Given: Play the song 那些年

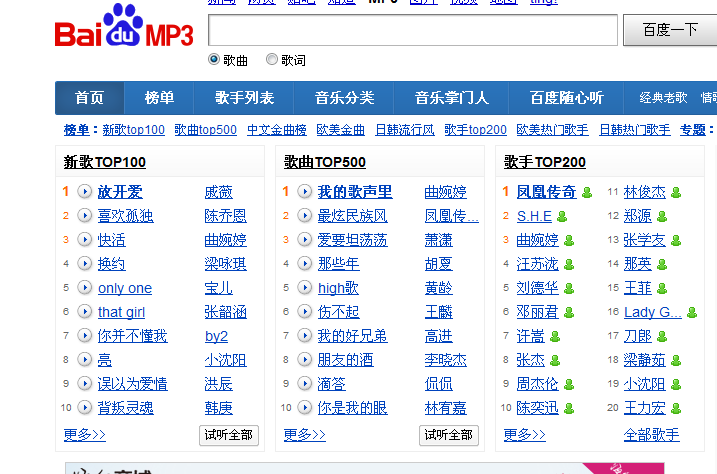Looking at the screenshot, I should tap(305, 263).
